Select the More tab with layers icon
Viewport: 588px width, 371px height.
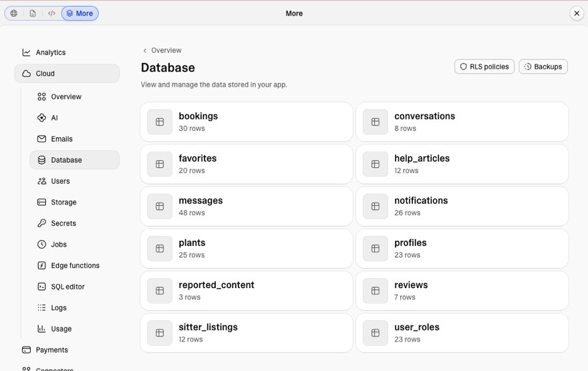(80, 13)
